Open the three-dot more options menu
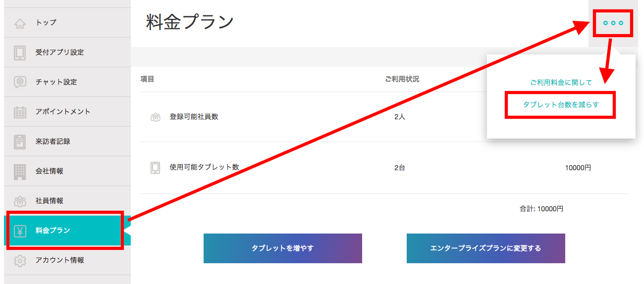The image size is (644, 284). pos(613,23)
